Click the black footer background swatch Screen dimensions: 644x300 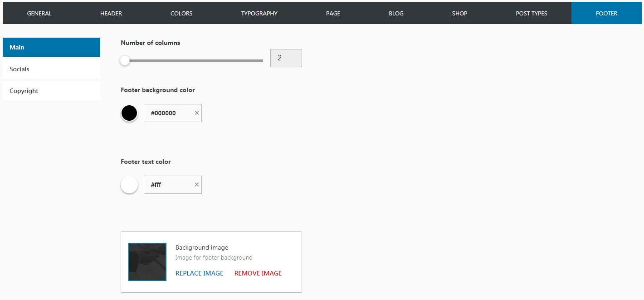pyautogui.click(x=129, y=113)
